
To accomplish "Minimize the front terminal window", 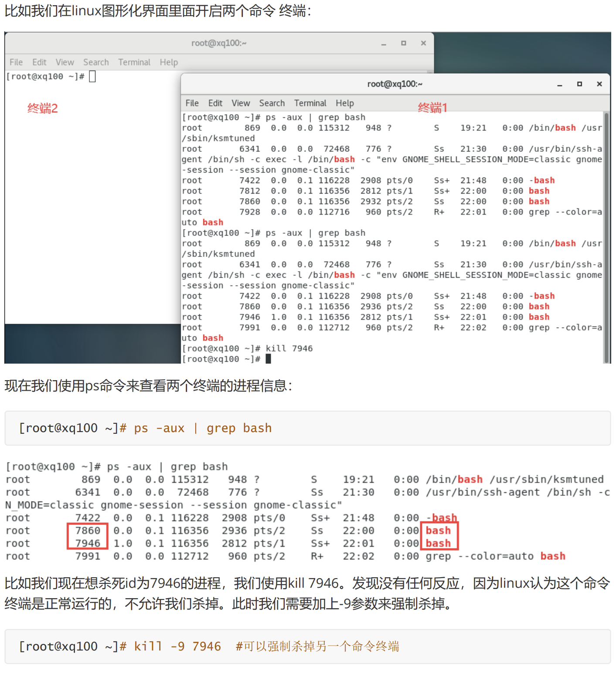I will [559, 85].
